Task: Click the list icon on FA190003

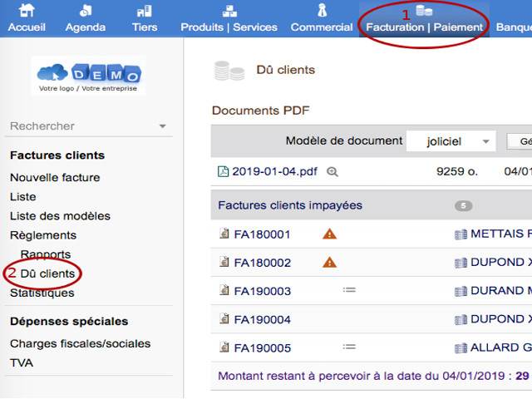Action: click(349, 290)
